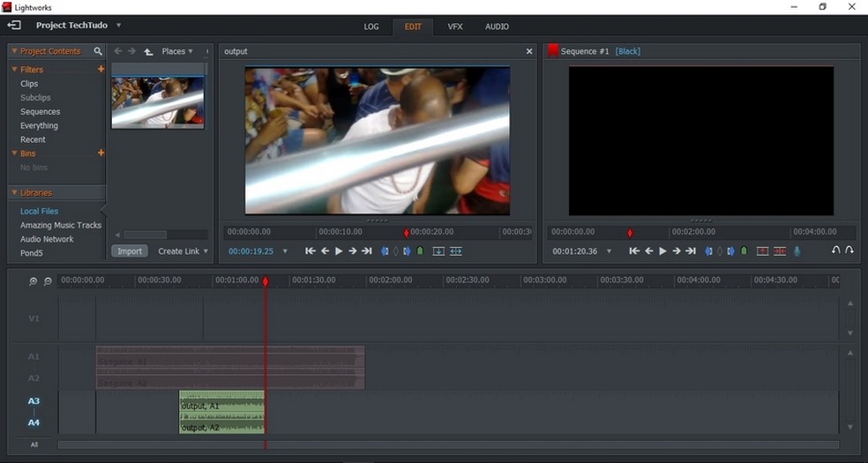Click the replace into sequence icon
868x463 pixels.
(455, 251)
